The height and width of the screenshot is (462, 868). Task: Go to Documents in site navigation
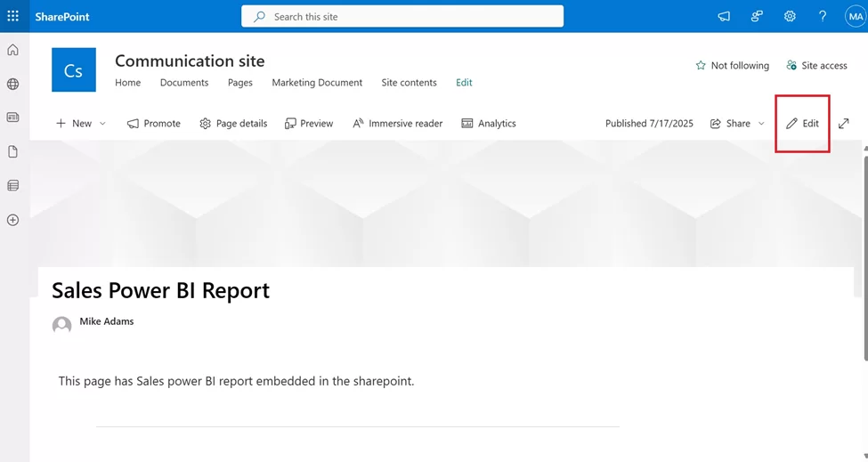click(x=184, y=83)
